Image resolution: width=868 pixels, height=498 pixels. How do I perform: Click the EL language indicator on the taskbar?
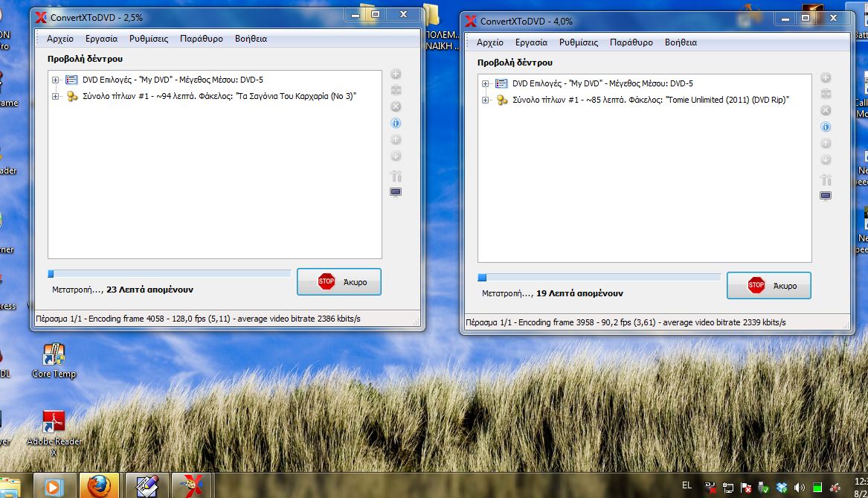687,485
